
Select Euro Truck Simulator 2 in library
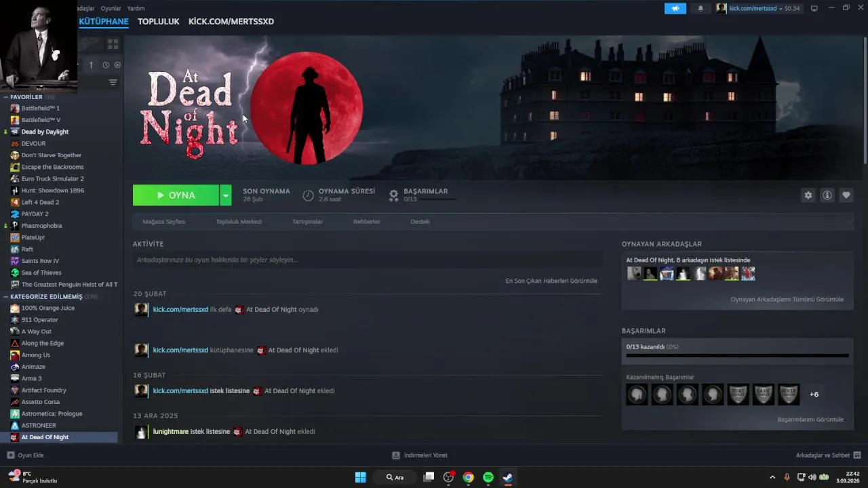pos(53,179)
